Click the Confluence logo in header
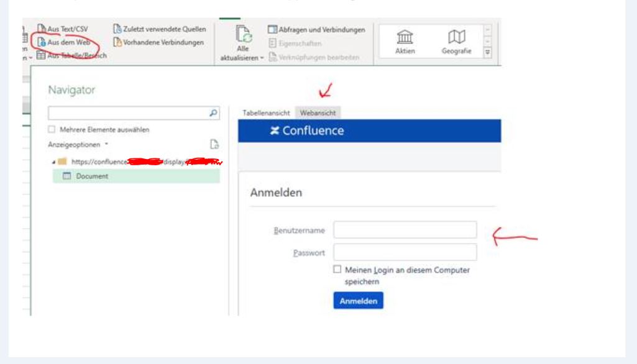Screen dimensions: 637x364 click(x=307, y=130)
